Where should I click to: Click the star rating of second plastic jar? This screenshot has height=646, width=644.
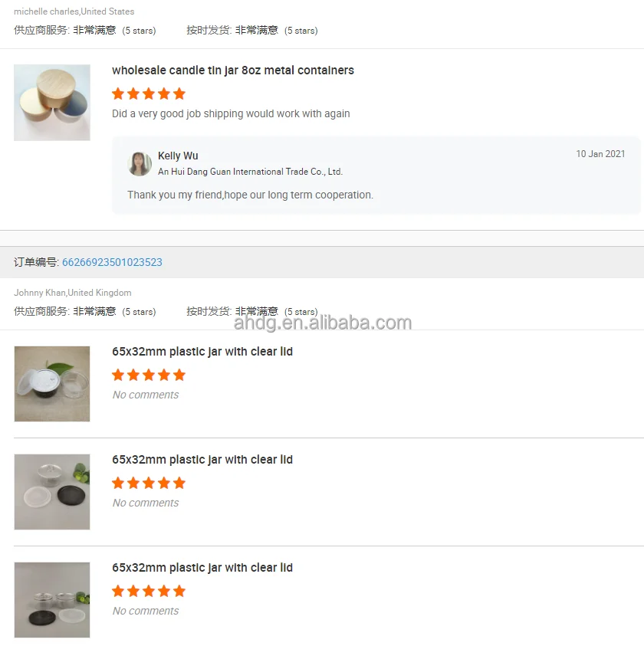(x=149, y=484)
